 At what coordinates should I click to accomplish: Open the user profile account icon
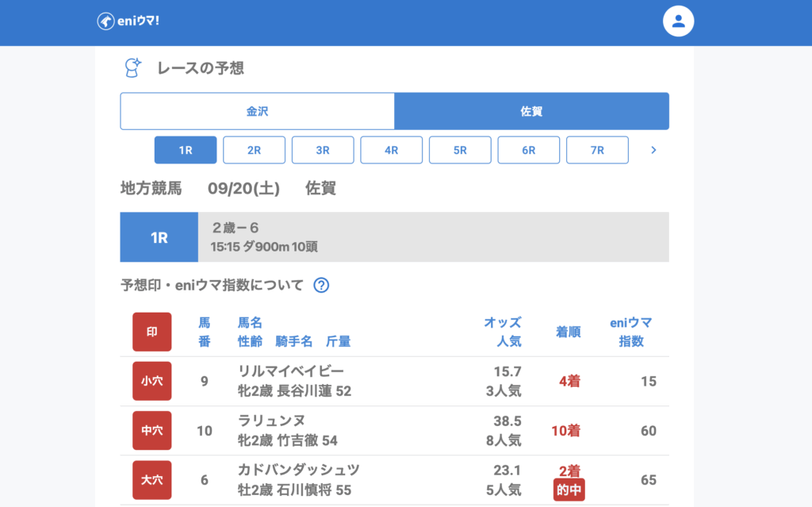point(678,21)
